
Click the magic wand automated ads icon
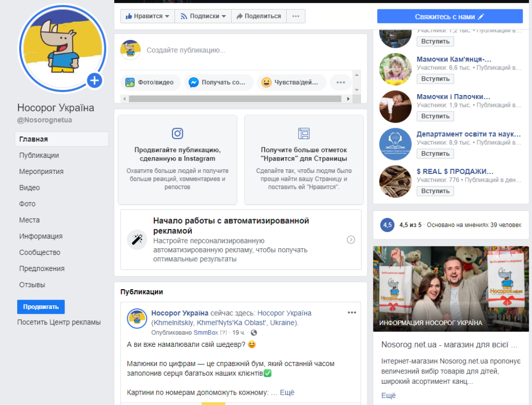coord(137,239)
